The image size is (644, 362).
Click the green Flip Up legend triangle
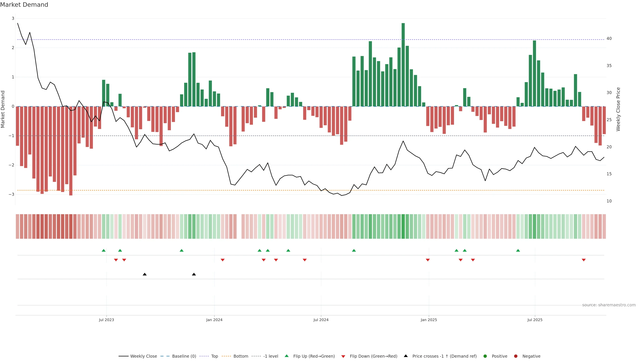(287, 356)
